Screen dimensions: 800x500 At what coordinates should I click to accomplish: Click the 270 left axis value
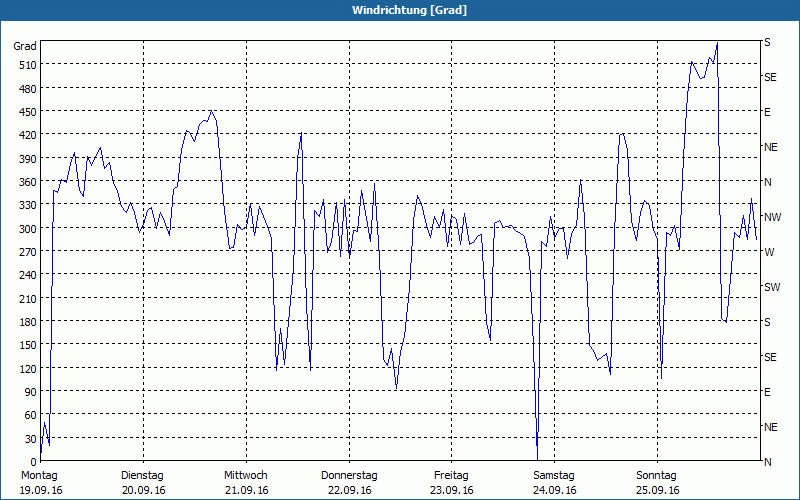click(x=28, y=252)
